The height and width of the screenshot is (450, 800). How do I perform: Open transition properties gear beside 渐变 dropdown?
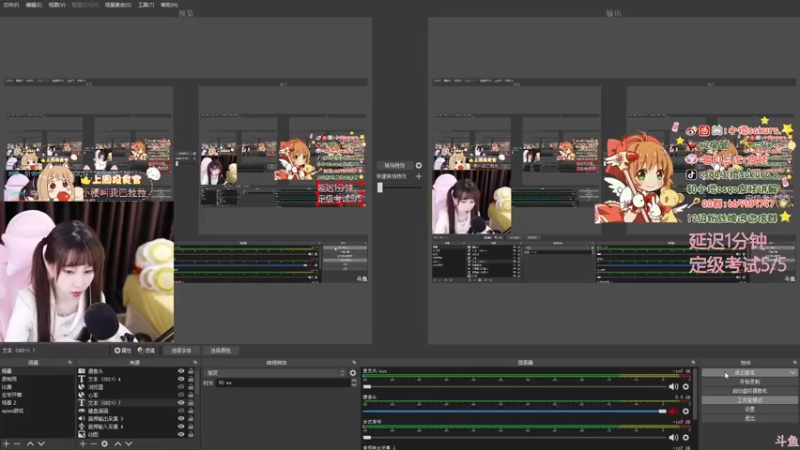coord(353,373)
